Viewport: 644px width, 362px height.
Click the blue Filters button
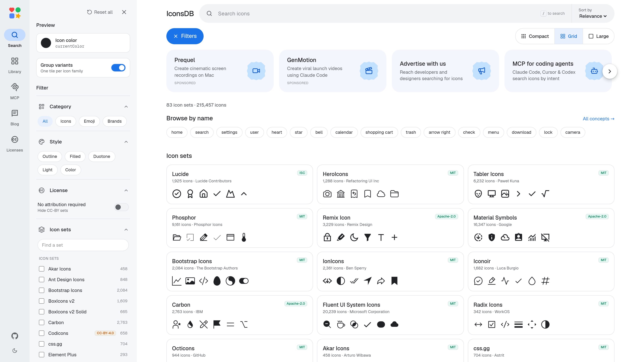[x=185, y=36]
